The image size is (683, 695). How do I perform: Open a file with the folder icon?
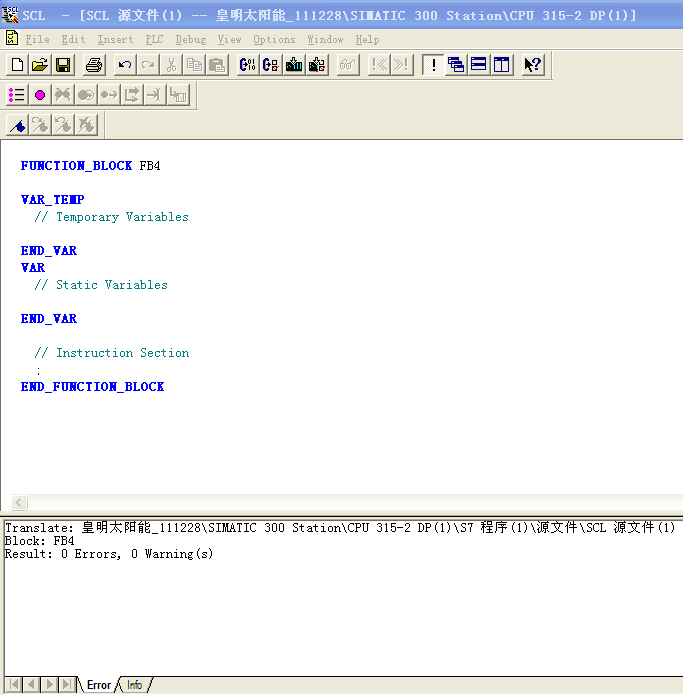(40, 65)
